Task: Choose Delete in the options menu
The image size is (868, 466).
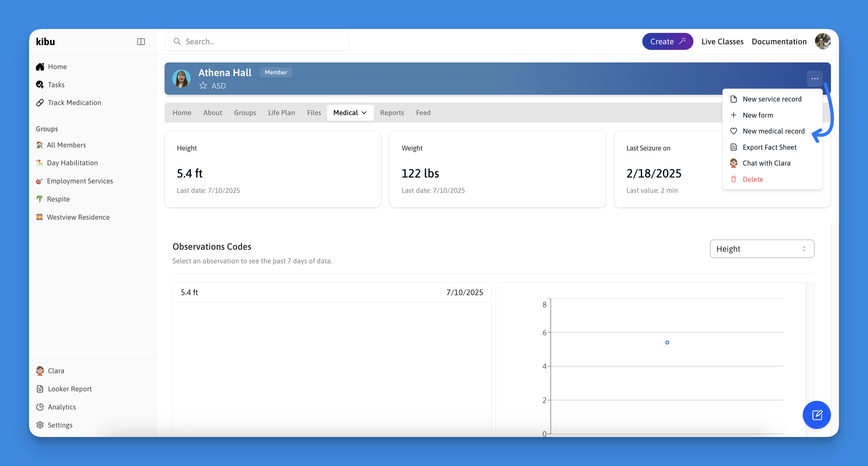Action: [753, 179]
